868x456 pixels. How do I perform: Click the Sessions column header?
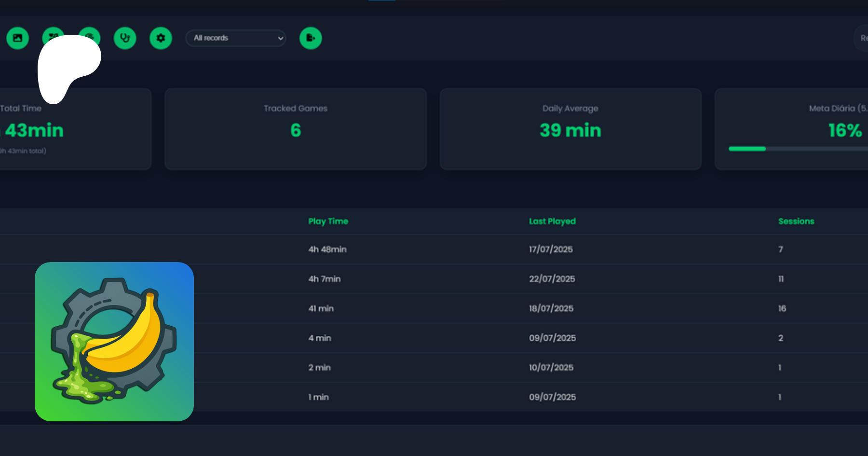tap(796, 221)
